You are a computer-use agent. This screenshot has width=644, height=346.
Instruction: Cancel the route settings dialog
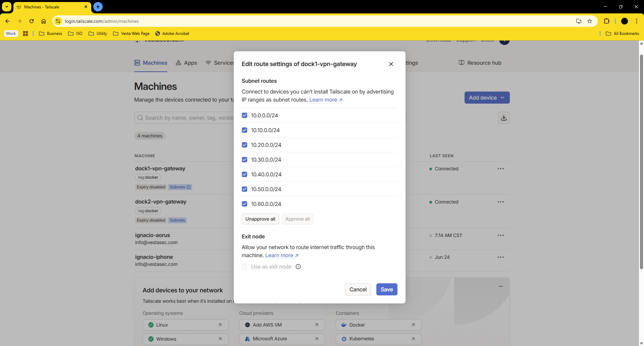point(358,289)
